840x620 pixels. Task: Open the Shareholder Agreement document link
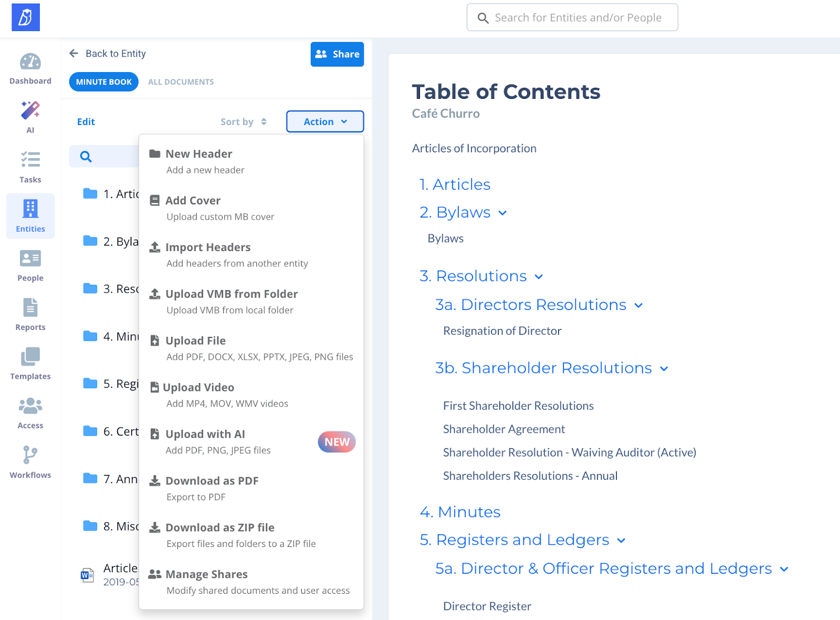(x=503, y=429)
